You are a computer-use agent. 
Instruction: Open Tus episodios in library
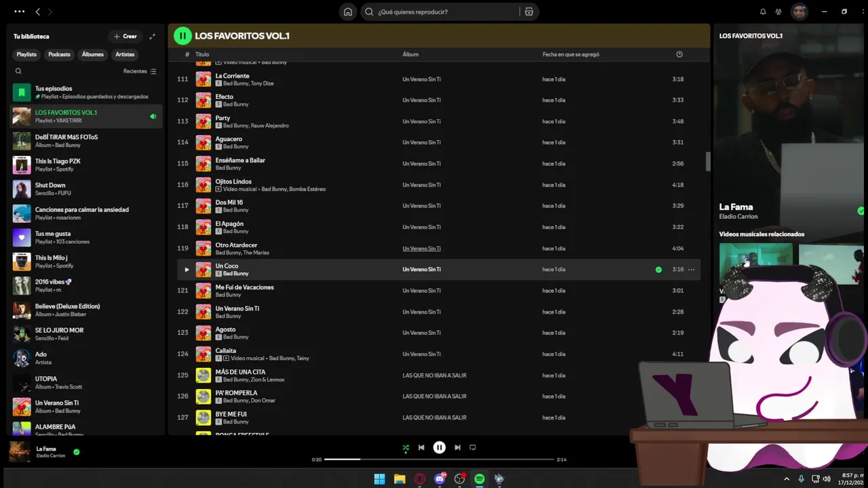tap(87, 92)
